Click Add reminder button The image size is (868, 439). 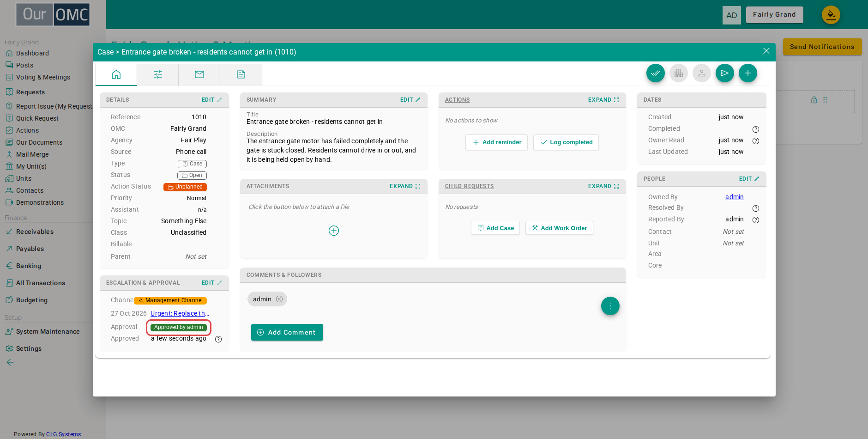[497, 142]
